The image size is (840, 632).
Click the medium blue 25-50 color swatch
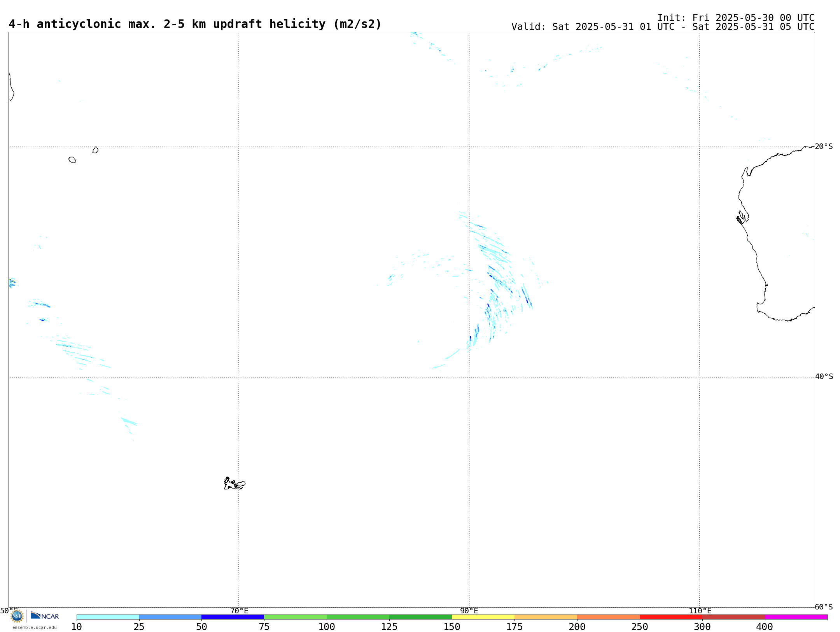[170, 617]
